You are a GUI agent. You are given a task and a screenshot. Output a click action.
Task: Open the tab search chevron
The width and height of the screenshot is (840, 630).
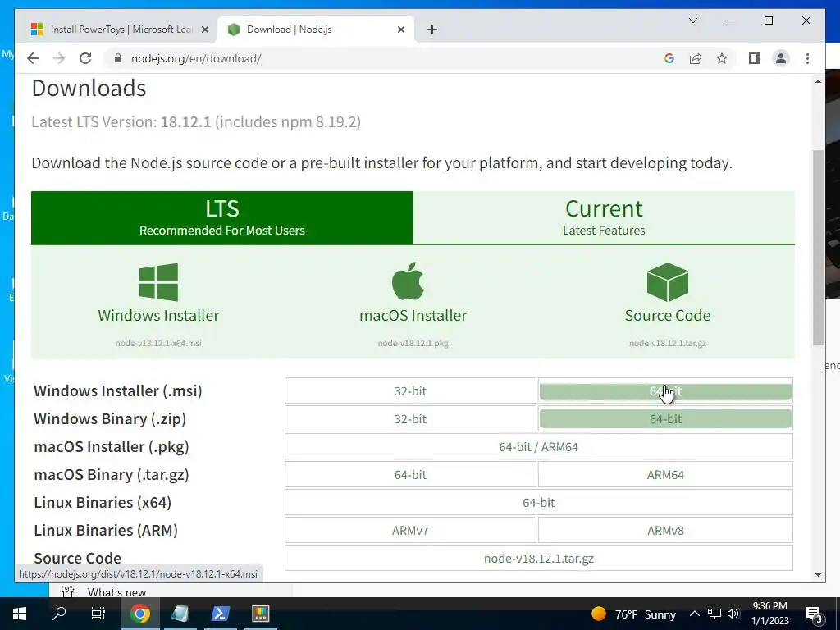coord(692,21)
